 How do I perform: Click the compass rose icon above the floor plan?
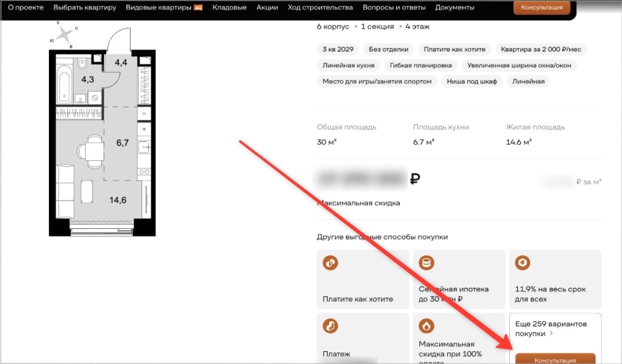coord(65,35)
